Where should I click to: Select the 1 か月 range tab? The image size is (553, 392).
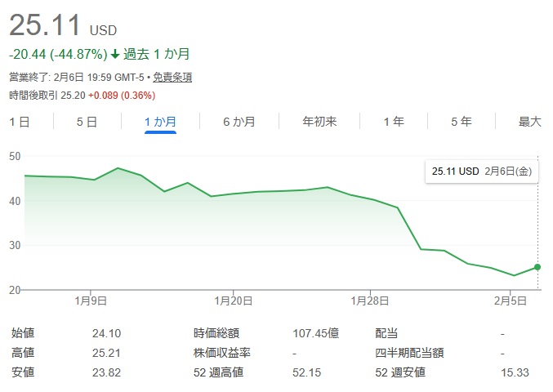(160, 122)
